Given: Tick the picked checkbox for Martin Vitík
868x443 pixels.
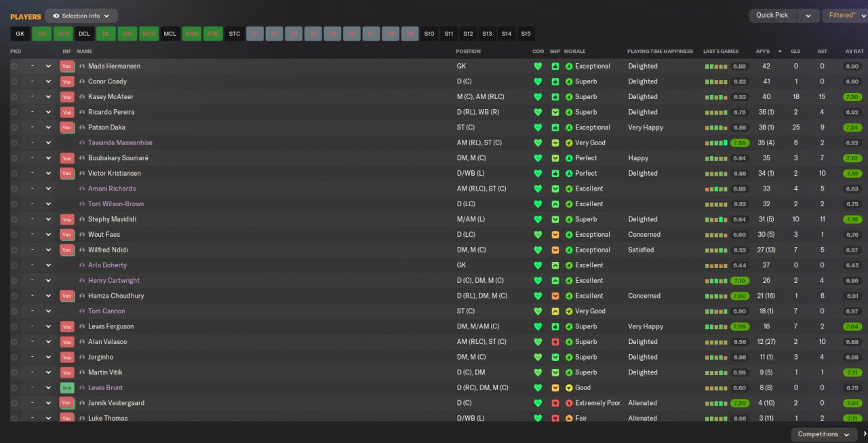Looking at the screenshot, I should [14, 372].
